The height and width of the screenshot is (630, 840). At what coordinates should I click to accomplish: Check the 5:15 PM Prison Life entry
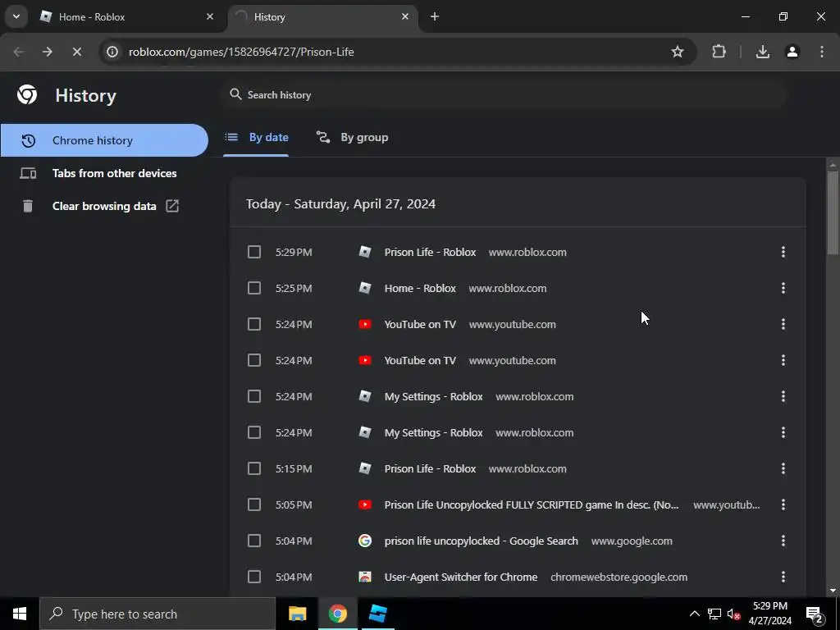(x=254, y=468)
